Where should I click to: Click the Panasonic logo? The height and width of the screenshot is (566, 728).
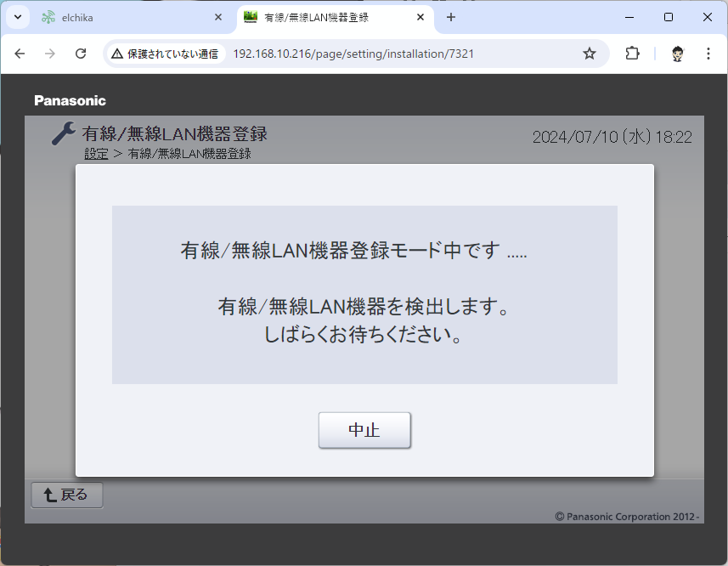point(70,100)
